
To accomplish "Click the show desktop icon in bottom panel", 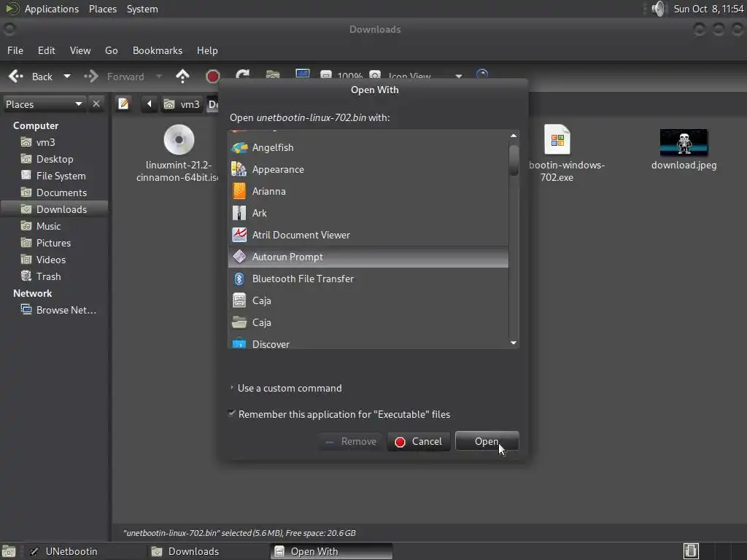I will click(9, 551).
